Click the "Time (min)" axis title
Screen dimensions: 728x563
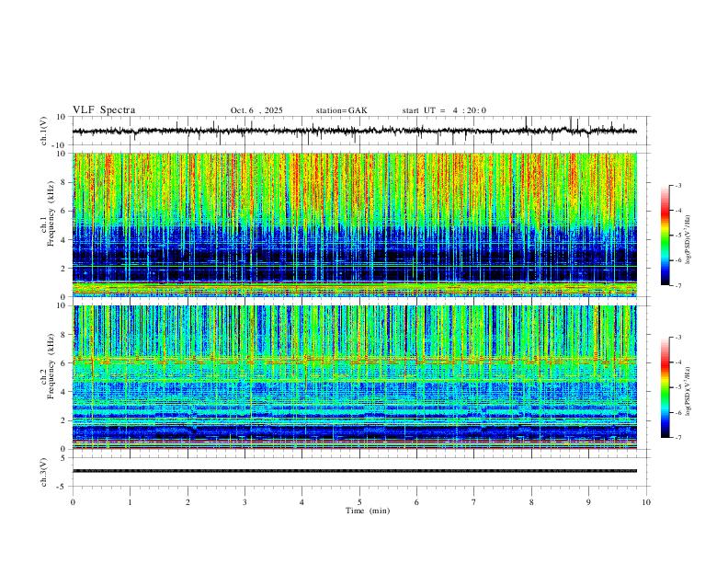point(368,511)
